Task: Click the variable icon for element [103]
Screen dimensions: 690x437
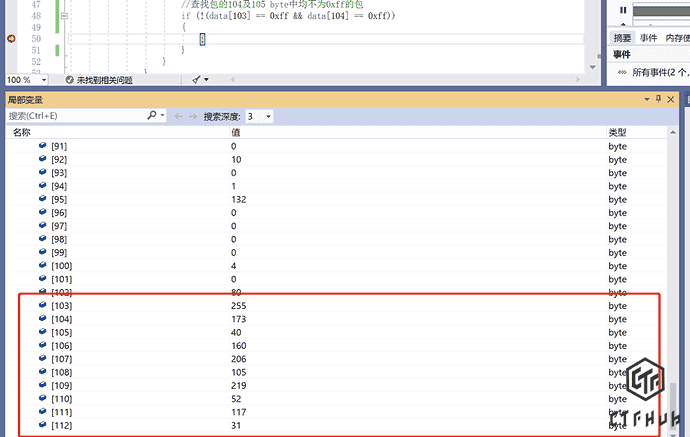Action: pos(42,305)
